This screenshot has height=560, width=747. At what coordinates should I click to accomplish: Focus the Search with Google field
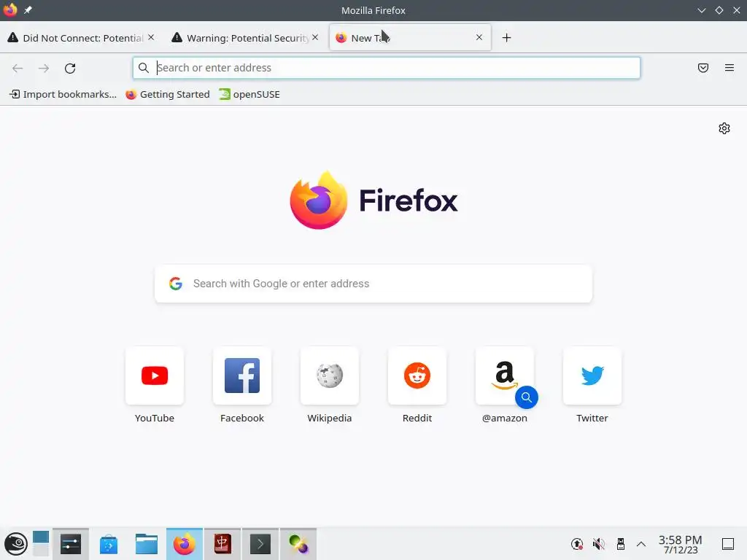373,284
